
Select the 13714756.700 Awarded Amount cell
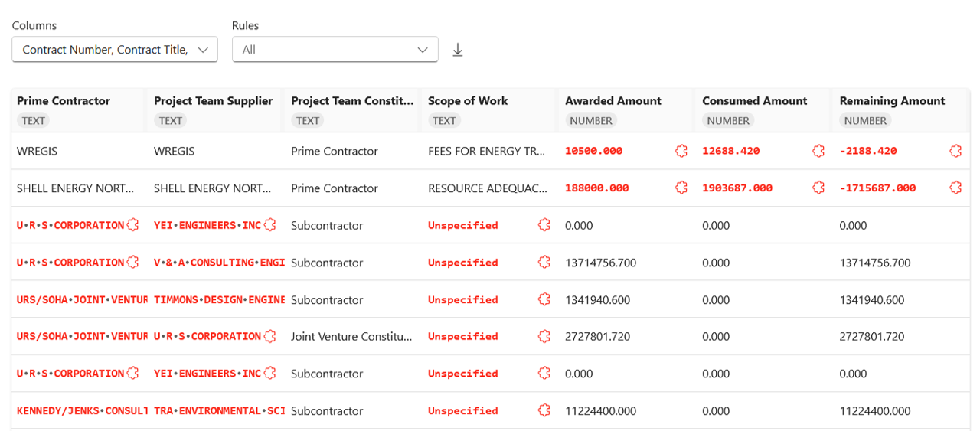pos(600,263)
